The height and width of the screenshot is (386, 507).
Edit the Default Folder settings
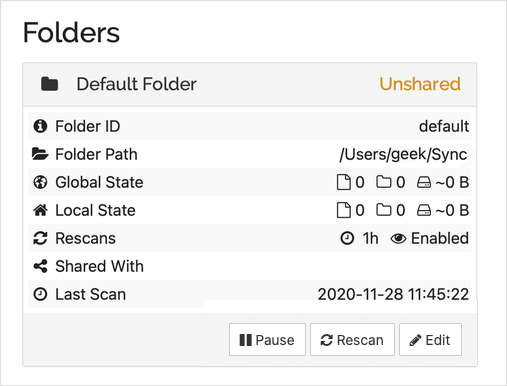point(430,339)
